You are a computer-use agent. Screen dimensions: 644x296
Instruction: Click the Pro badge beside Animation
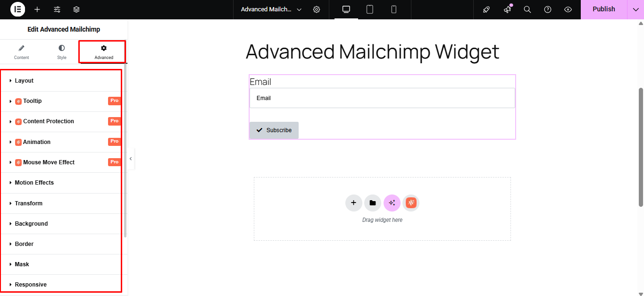114,141
